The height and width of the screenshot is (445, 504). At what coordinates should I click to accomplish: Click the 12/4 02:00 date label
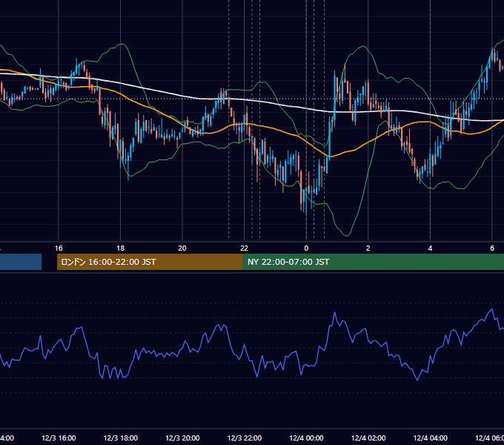point(368,438)
